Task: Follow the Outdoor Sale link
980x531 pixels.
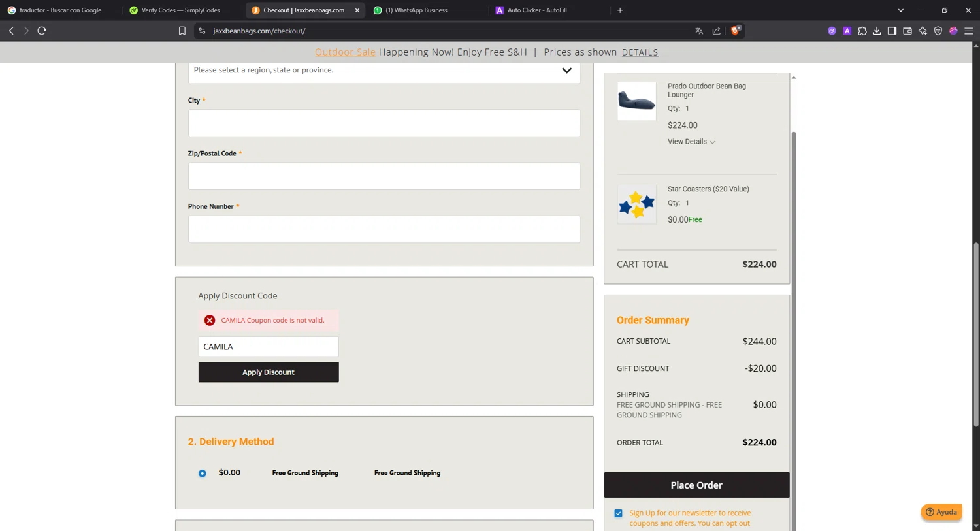Action: (x=345, y=52)
